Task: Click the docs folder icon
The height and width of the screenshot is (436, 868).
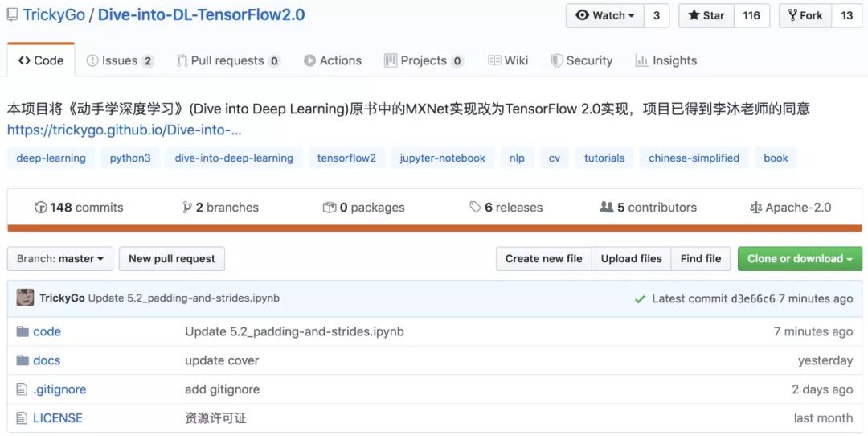Action: coord(23,360)
